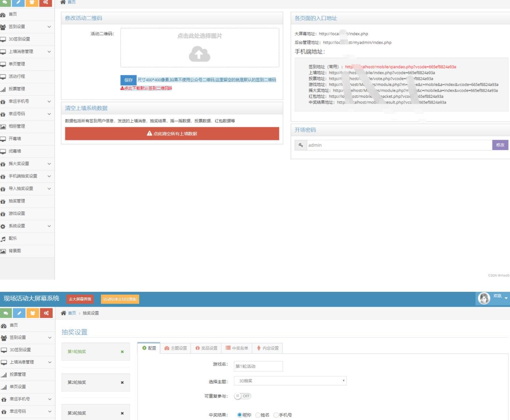Click red 点此清空所有上墙数据 button
The image size is (510, 420).
(172, 134)
